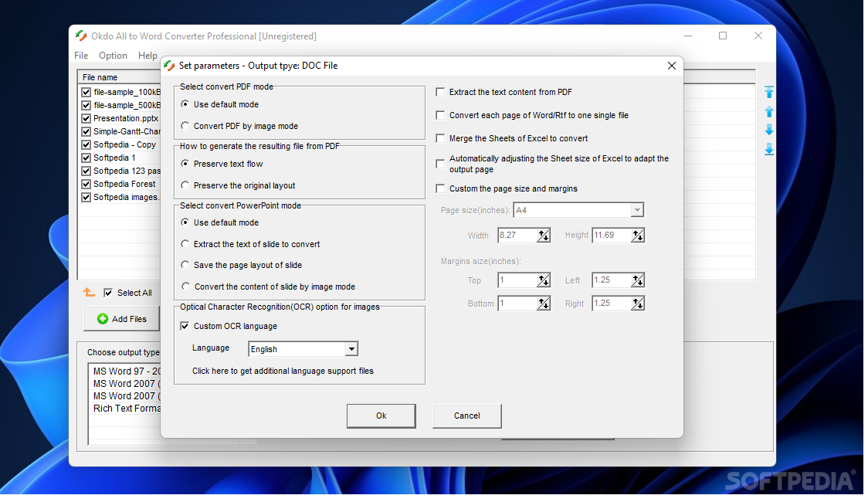Select Softpedia 123 file row
The image size is (868, 502).
127,171
